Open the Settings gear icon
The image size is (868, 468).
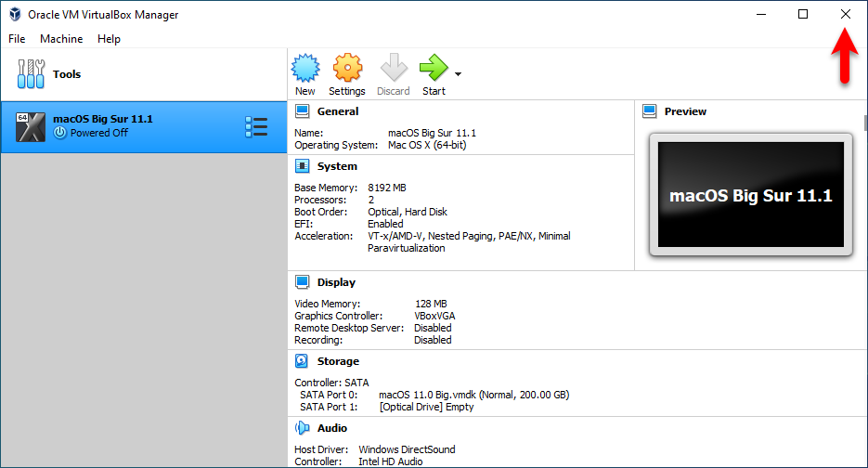coord(347,68)
